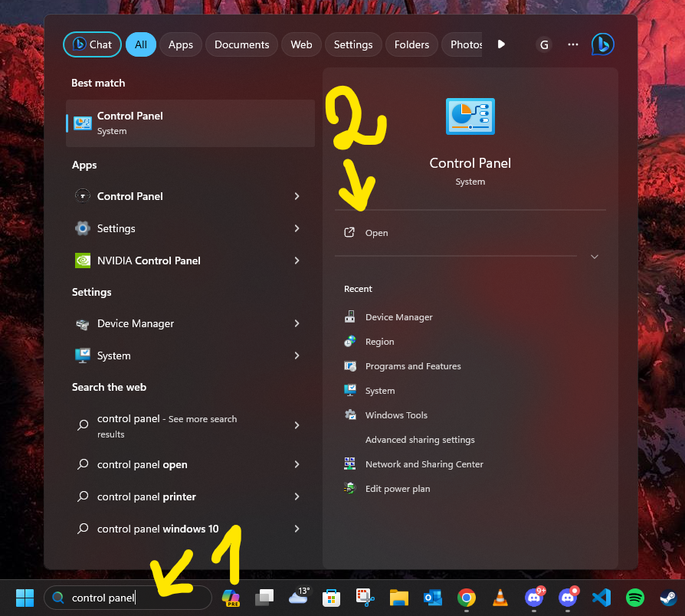This screenshot has height=616, width=685.
Task: Click the Settings gear icon in results
Action: click(83, 228)
